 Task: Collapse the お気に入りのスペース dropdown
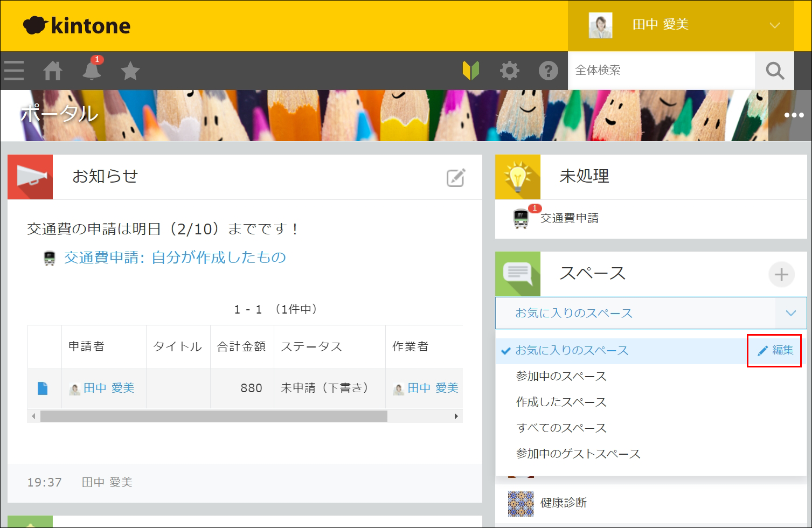[790, 313]
